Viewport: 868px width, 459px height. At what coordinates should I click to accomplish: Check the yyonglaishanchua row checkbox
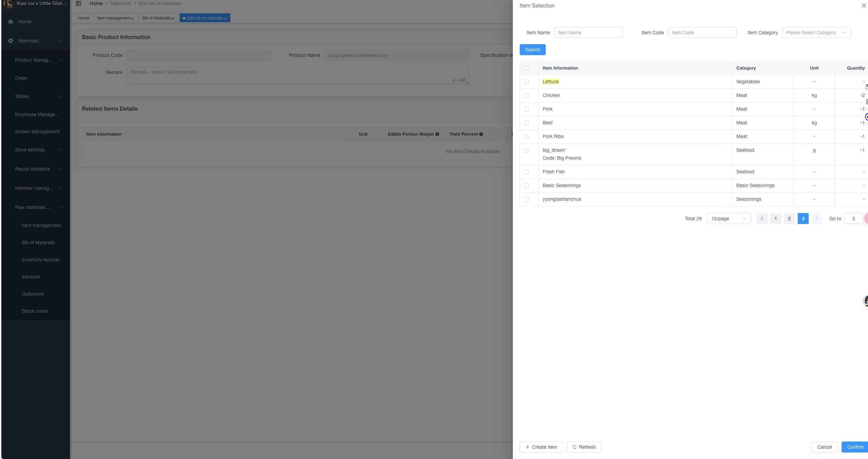point(526,199)
